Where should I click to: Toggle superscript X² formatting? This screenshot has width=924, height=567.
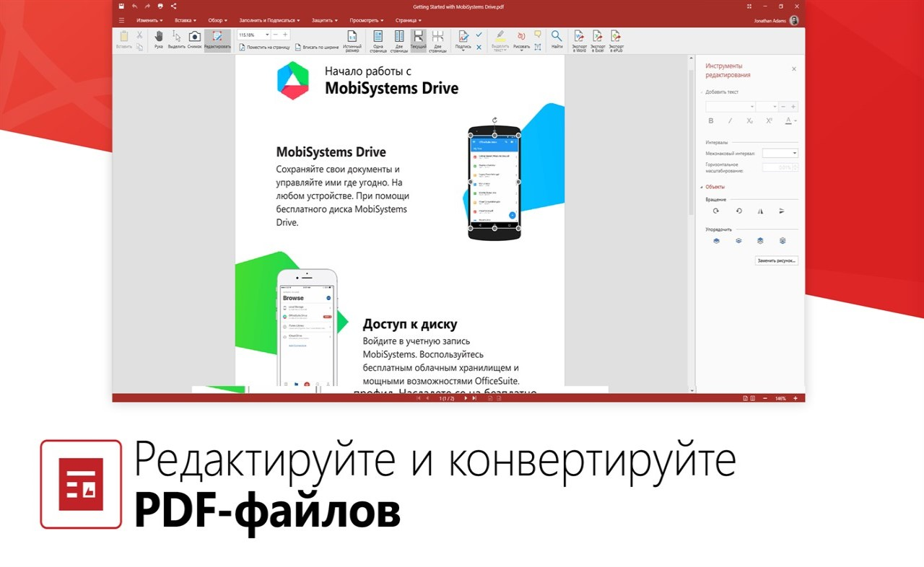[x=770, y=120]
